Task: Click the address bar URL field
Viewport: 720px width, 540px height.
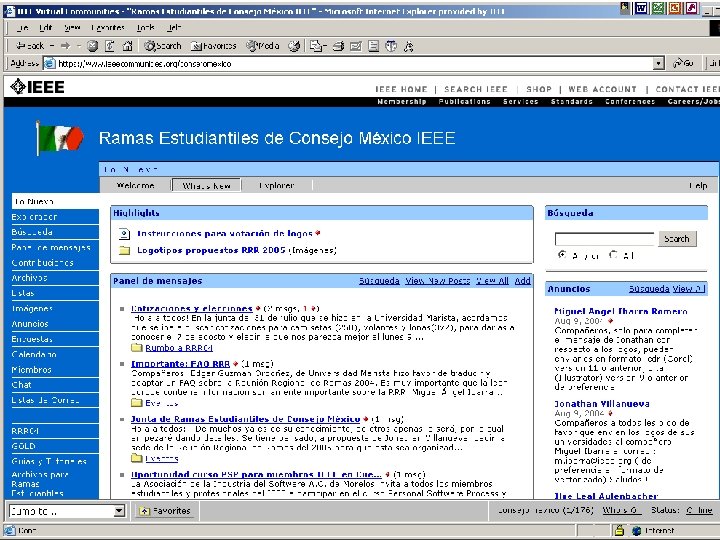Action: click(348, 63)
